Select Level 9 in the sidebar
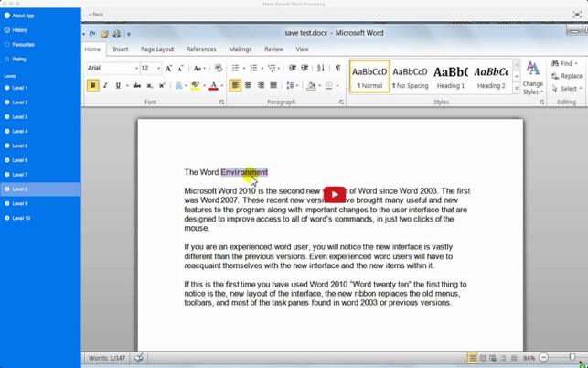Viewport: 588px width, 368px height. [x=40, y=203]
